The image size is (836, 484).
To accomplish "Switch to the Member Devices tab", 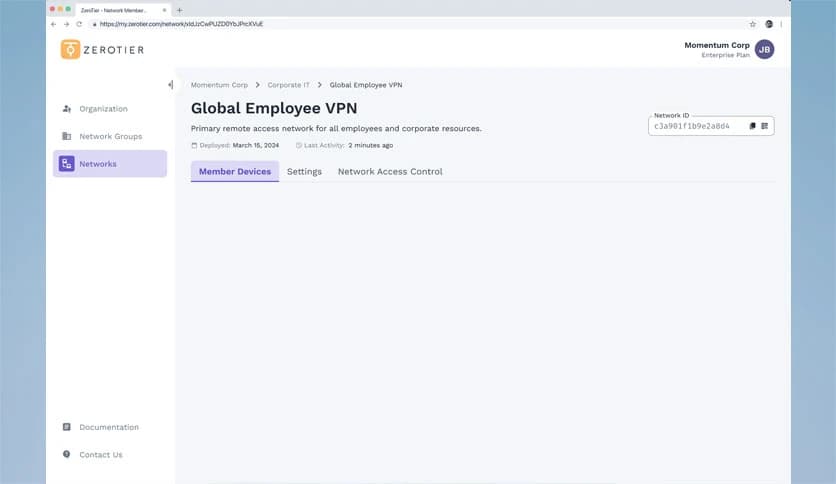I will tap(235, 172).
